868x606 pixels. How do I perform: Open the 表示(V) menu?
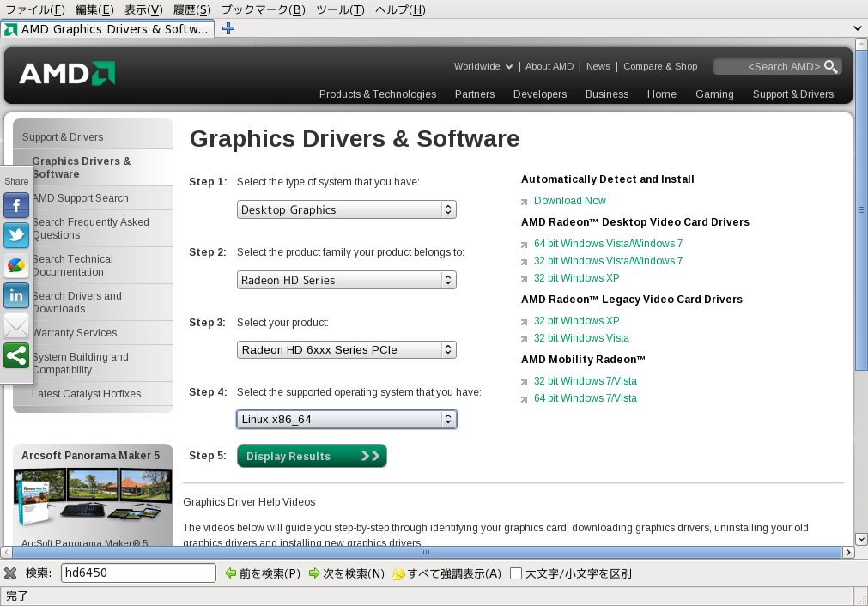click(143, 9)
